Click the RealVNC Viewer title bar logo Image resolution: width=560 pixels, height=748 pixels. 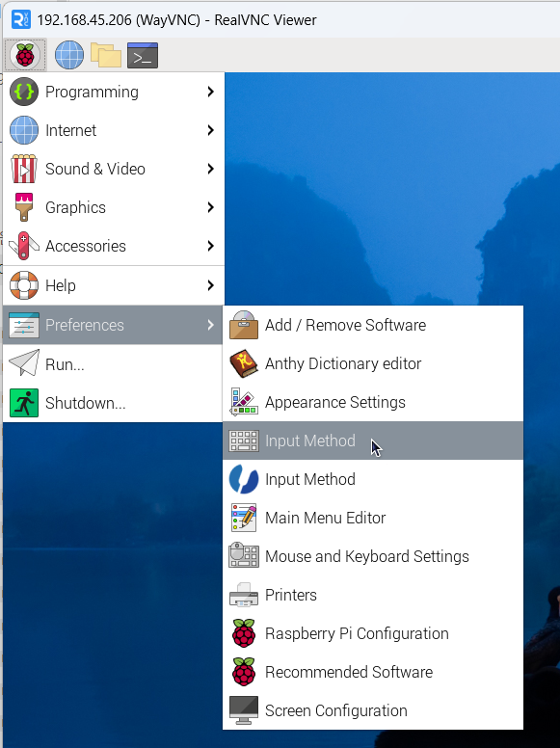21,19
